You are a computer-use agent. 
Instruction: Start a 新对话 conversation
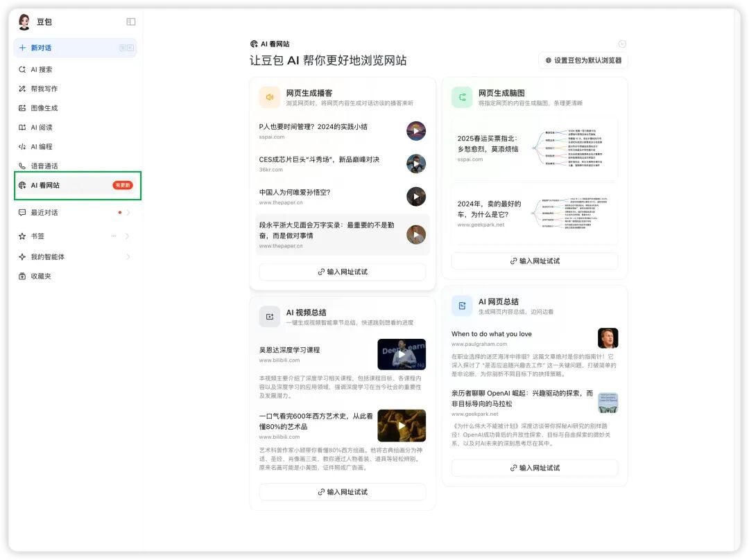click(x=75, y=48)
